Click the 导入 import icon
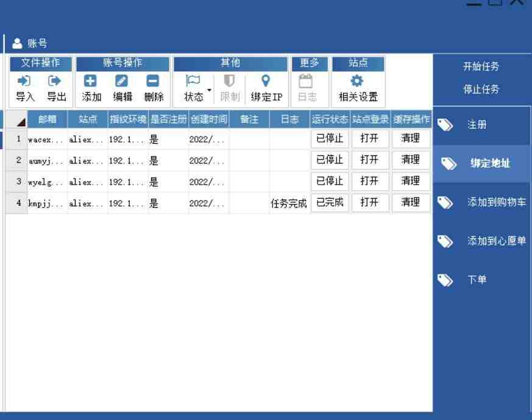Screen dimensions: 532x420 tap(24, 80)
